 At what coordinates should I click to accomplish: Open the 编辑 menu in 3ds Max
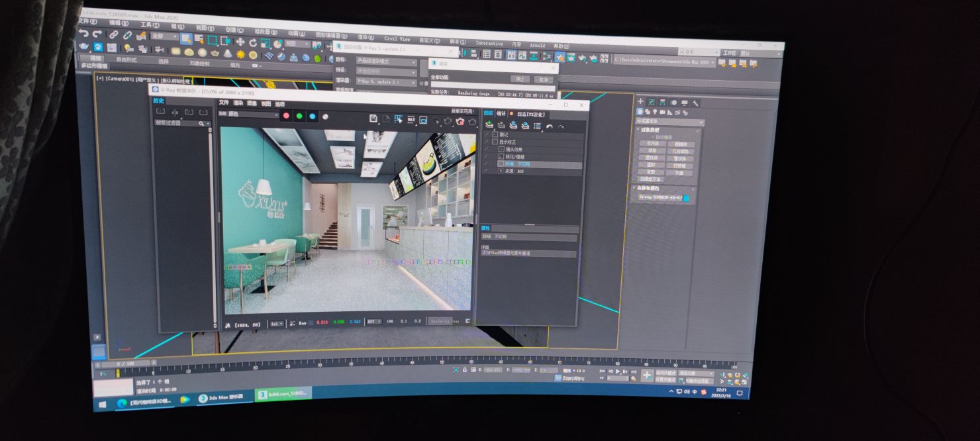[119, 23]
